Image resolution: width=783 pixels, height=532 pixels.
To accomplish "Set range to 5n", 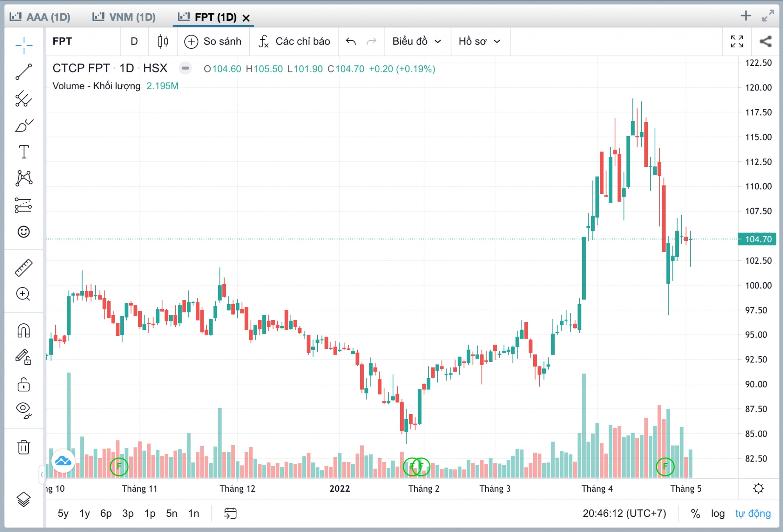I will point(171,513).
